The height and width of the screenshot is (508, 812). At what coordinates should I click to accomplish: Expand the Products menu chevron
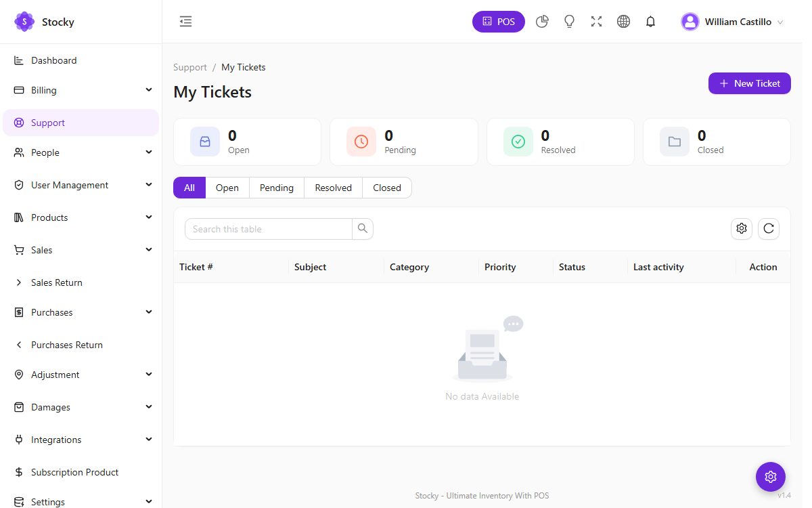click(x=149, y=217)
